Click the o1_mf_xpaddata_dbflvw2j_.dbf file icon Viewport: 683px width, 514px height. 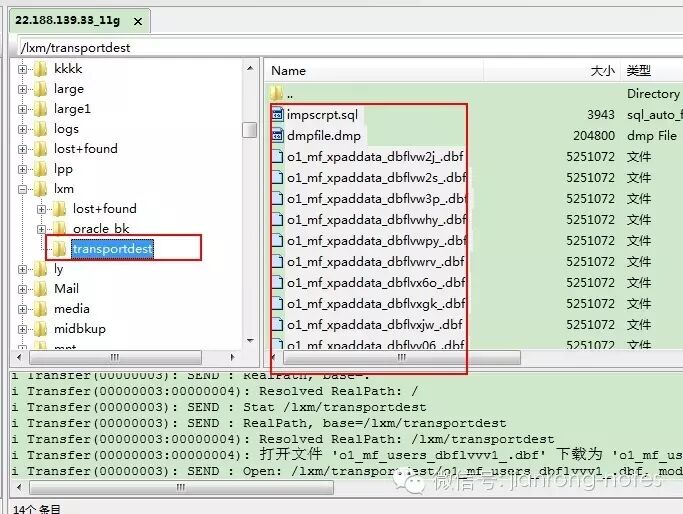pyautogui.click(x=277, y=156)
